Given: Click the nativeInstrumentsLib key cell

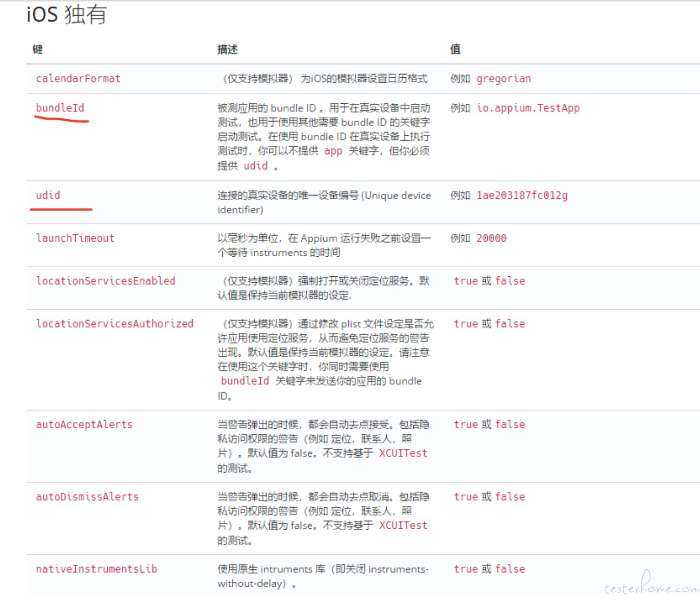Looking at the screenshot, I should tap(97, 569).
